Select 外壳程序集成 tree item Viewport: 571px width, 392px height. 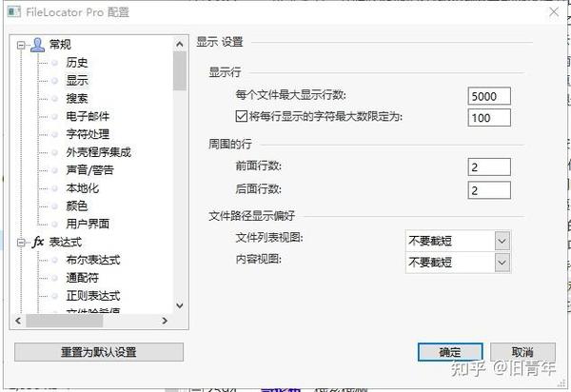pyautogui.click(x=98, y=152)
